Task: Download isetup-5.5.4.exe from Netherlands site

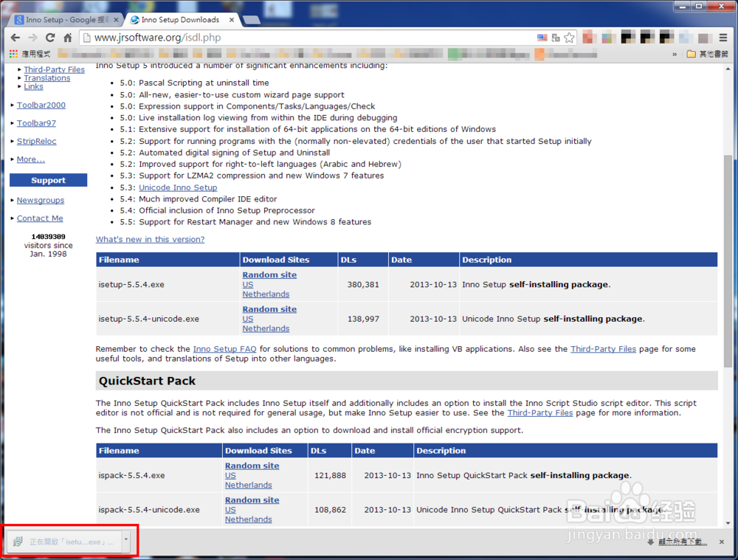Action: (x=266, y=294)
